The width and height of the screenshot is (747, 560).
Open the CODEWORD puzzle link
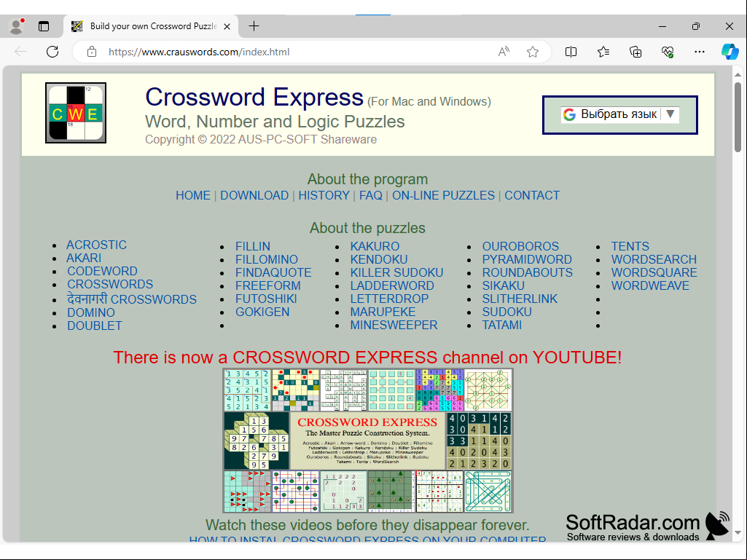pos(102,271)
